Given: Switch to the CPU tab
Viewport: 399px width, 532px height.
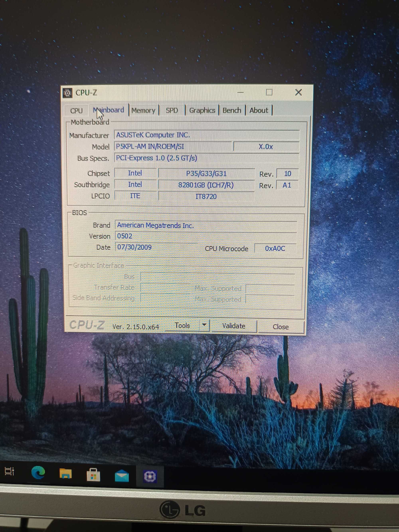Looking at the screenshot, I should [76, 111].
